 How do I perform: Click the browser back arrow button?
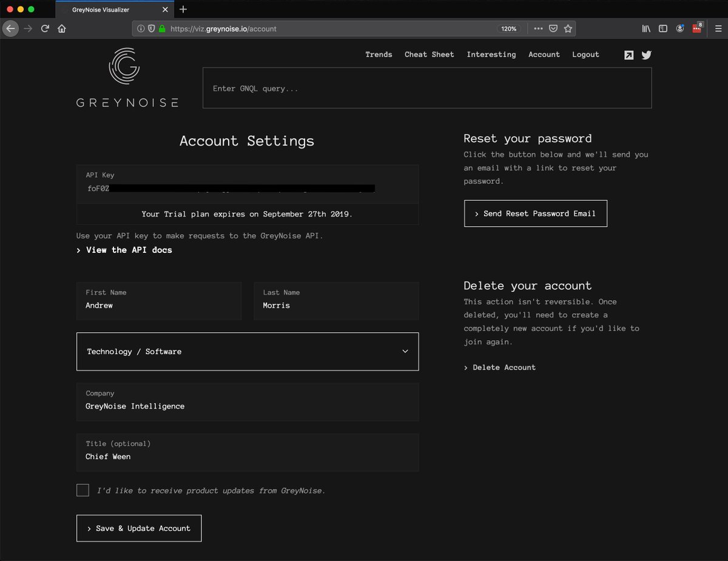tap(10, 29)
